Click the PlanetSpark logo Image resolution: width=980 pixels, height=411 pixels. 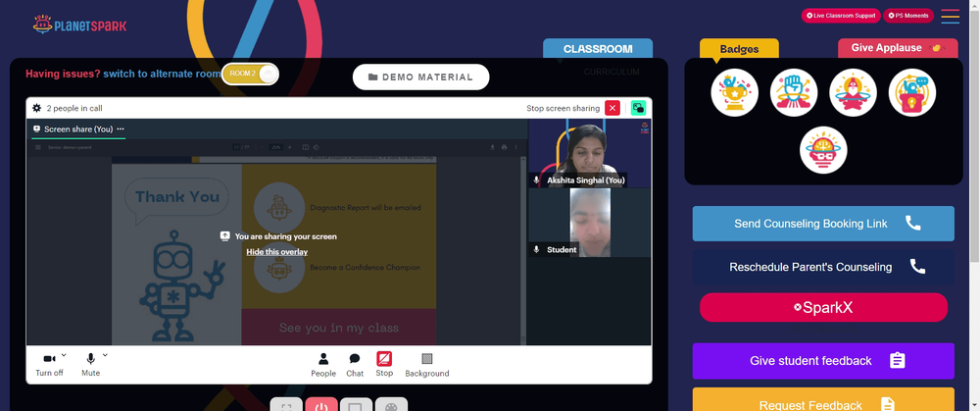click(79, 26)
